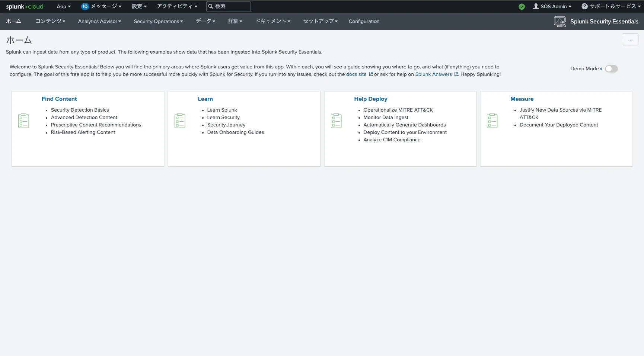The width and height of the screenshot is (644, 356).
Task: Click the Help Deploy checklist icon
Action: (x=336, y=121)
